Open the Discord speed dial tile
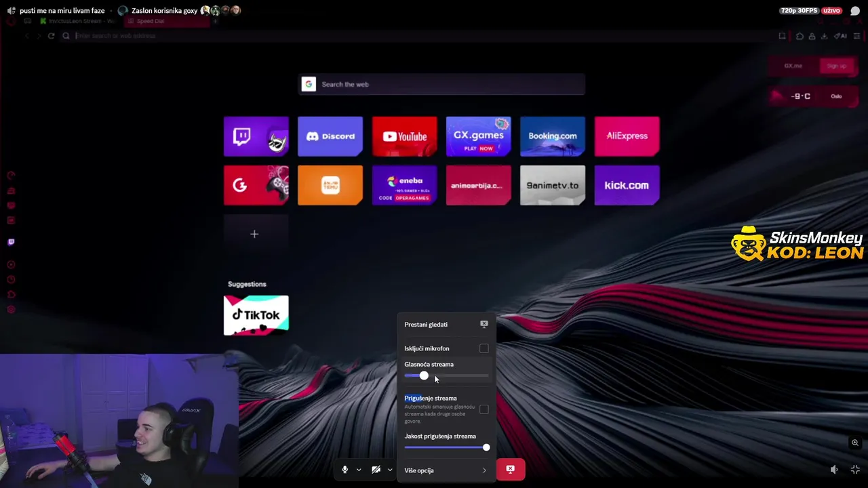 tap(330, 136)
